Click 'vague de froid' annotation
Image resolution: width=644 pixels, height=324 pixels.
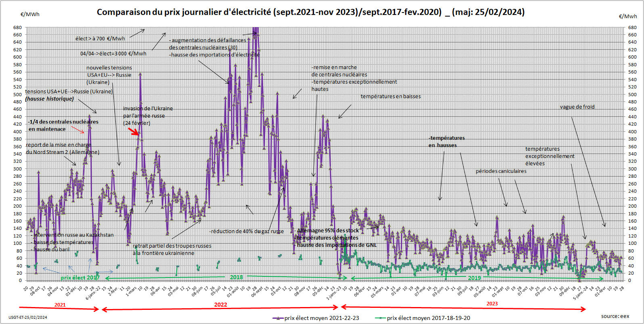click(577, 107)
